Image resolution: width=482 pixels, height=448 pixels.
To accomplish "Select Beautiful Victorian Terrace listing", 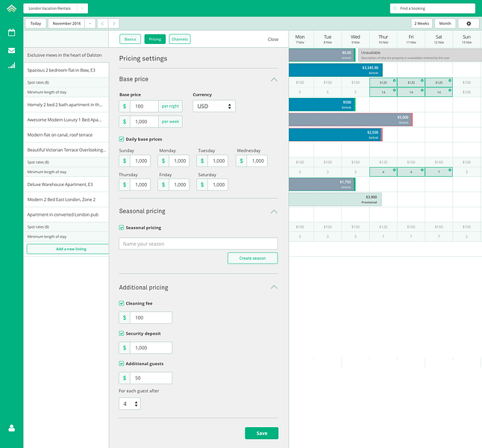I will click(x=66, y=150).
